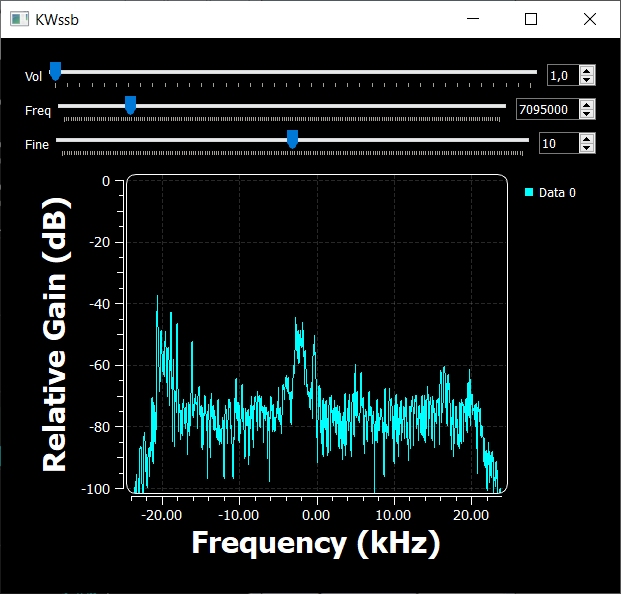Screen dimensions: 621x594
Task: Click the cyan Data 0 legend swatch
Action: point(529,192)
